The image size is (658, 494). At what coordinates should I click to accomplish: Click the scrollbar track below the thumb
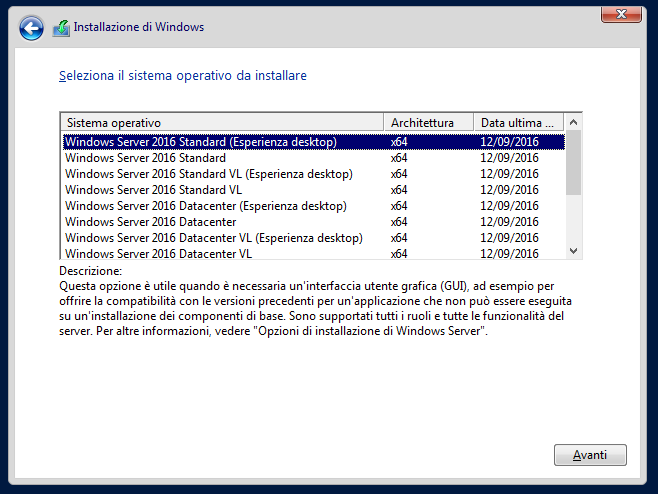pyautogui.click(x=573, y=219)
